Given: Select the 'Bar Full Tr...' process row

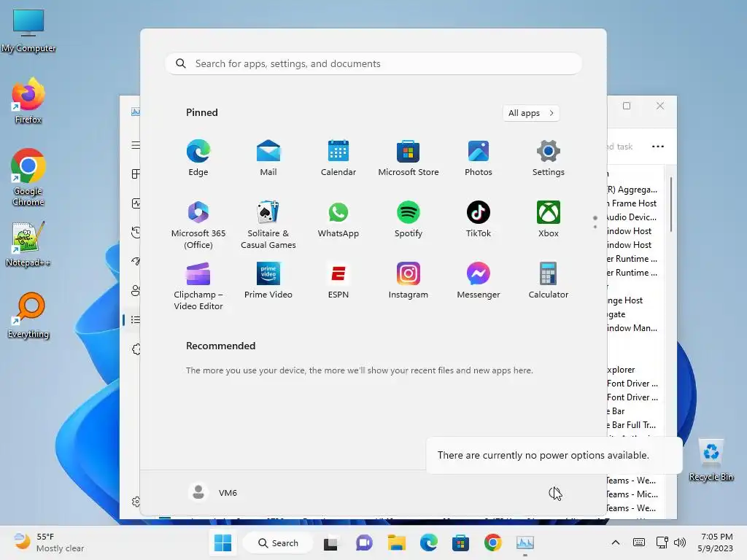Looking at the screenshot, I should point(635,425).
